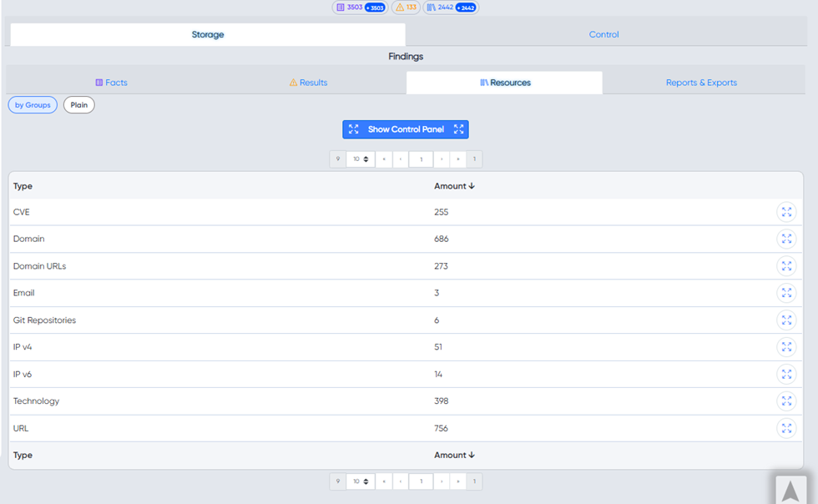
Task: Expand the CVE row details
Action: tap(786, 212)
